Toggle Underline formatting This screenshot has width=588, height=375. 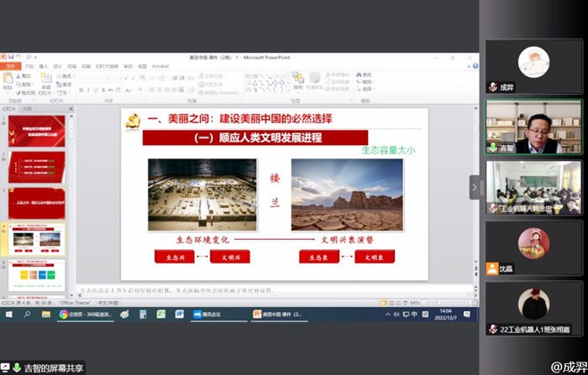click(97, 90)
